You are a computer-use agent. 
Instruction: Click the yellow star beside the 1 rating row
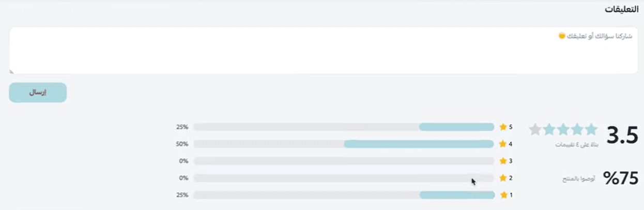pos(503,195)
